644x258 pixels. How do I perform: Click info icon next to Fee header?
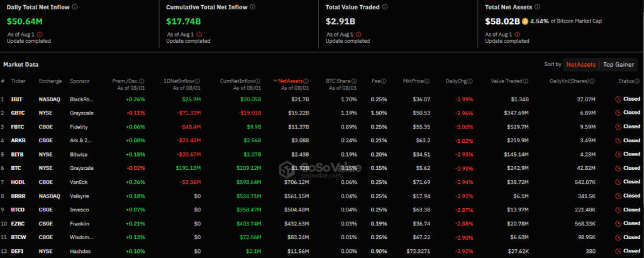(384, 81)
